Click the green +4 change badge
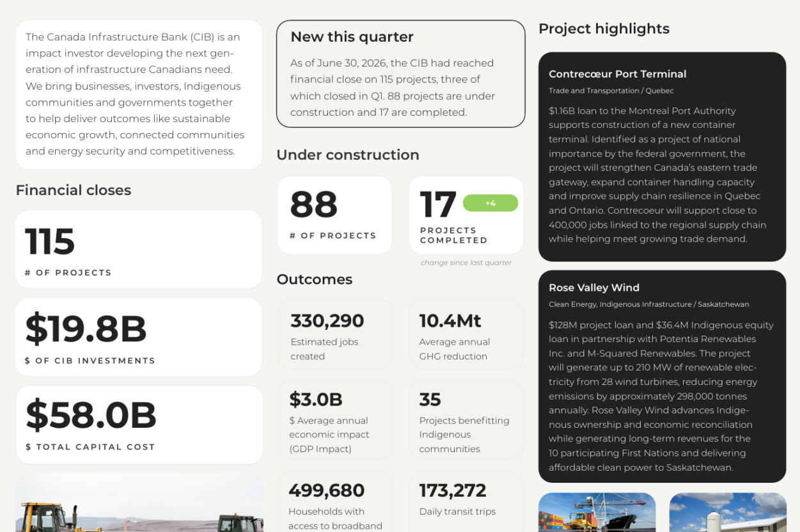Screen dimensions: 800x532 tap(490, 203)
